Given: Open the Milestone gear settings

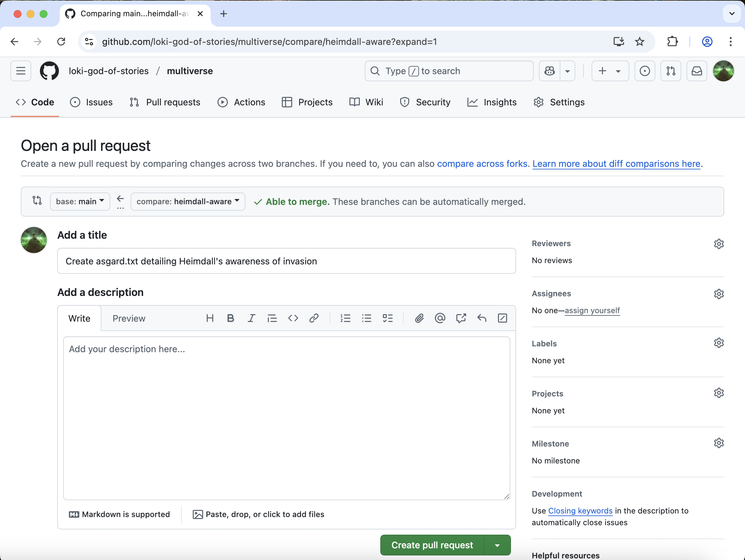Looking at the screenshot, I should point(718,443).
